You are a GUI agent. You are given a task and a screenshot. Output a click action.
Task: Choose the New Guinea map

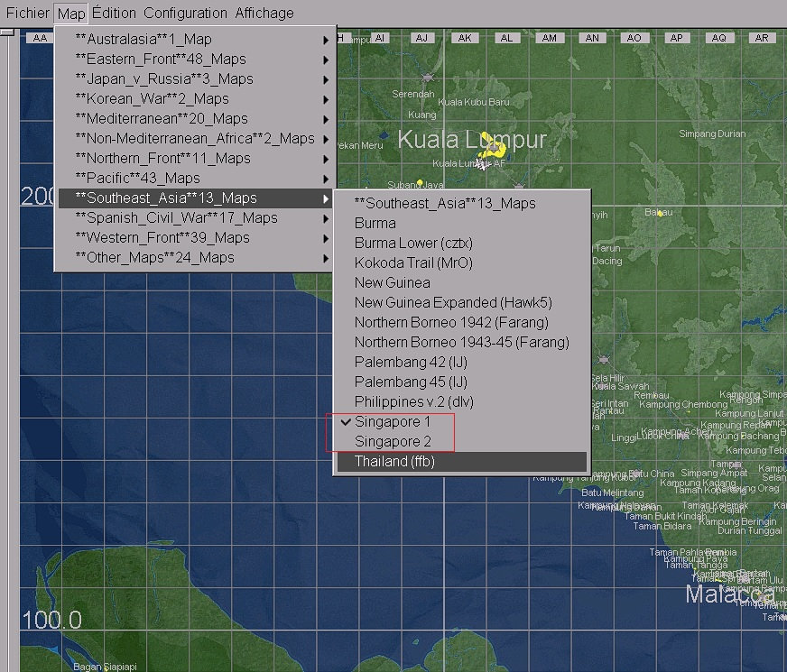(462, 282)
